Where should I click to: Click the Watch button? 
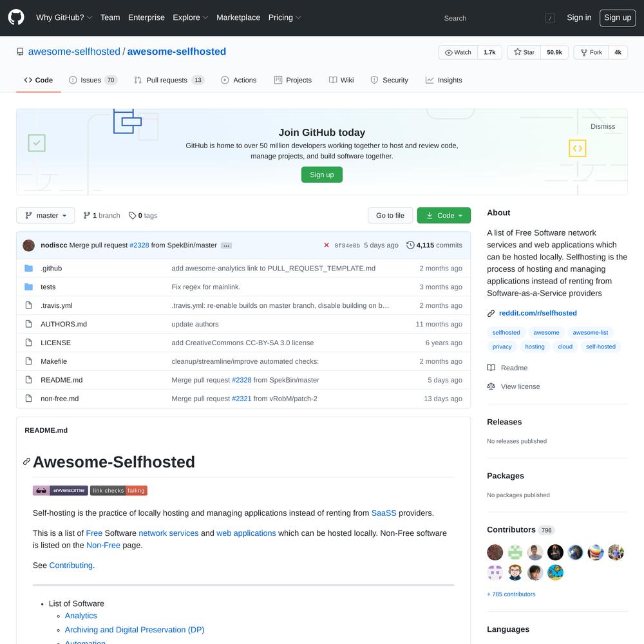coord(458,53)
